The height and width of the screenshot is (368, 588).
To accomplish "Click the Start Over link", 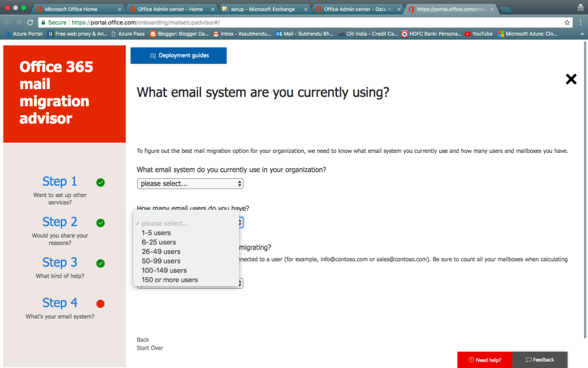I will 150,348.
